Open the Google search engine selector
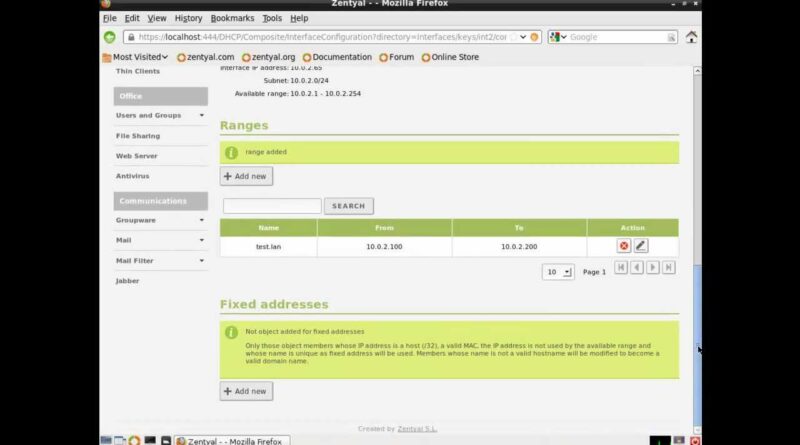800x445 pixels. (x=558, y=37)
